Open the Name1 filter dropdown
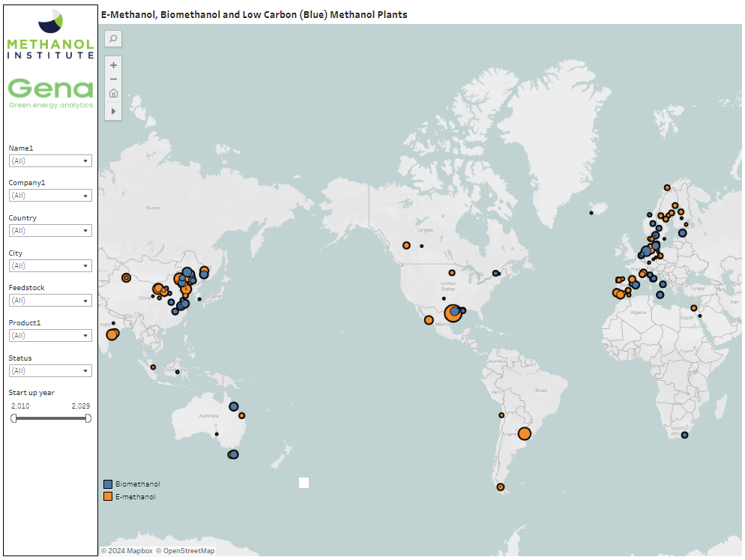The height and width of the screenshot is (560, 745). coord(50,160)
